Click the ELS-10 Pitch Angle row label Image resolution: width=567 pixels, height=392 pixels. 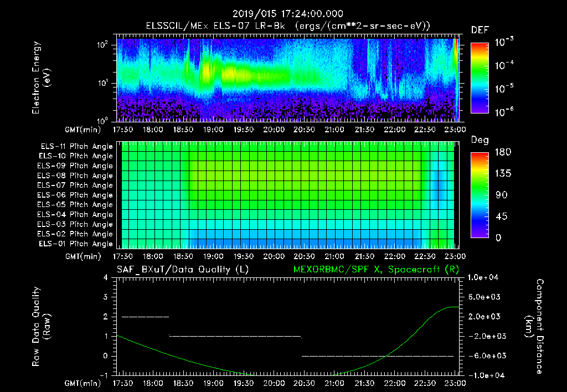[76, 156]
